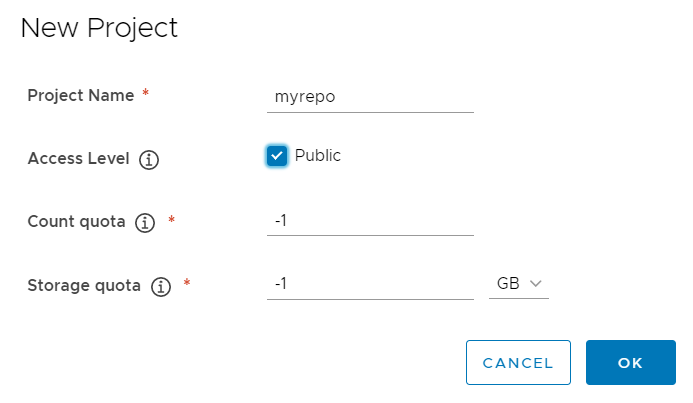Screen dimensions: 693x403
Task: Confirm the new project with OK
Action: (630, 363)
